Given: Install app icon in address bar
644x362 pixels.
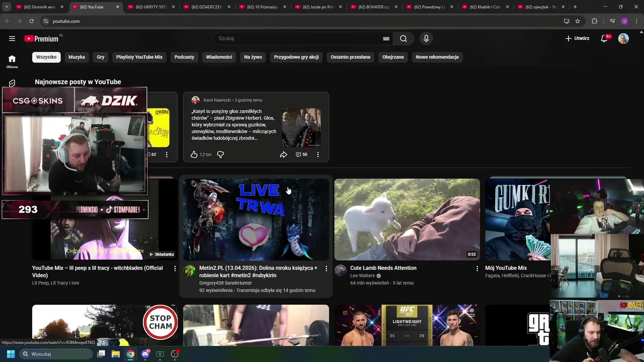Looking at the screenshot, I should point(567,21).
